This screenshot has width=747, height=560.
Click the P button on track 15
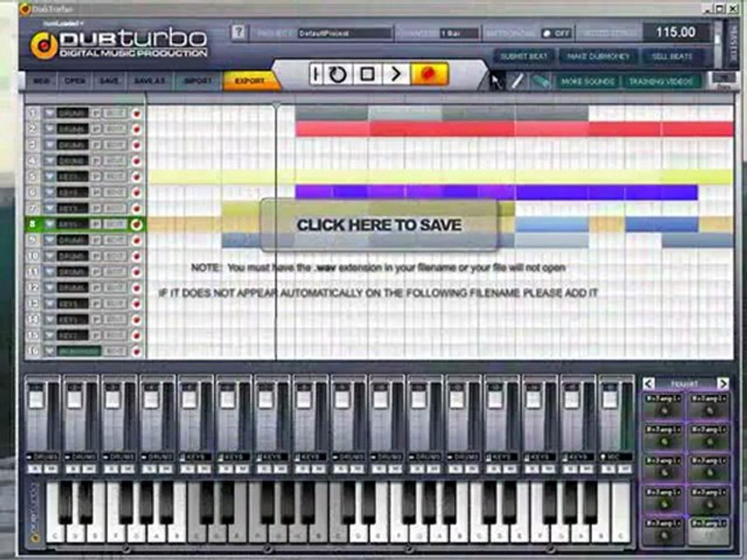96,335
